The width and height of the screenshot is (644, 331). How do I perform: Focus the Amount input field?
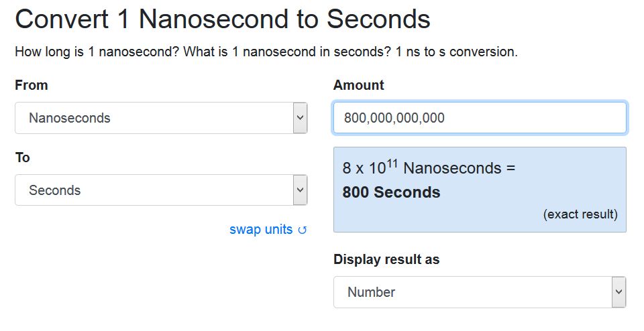click(x=480, y=118)
